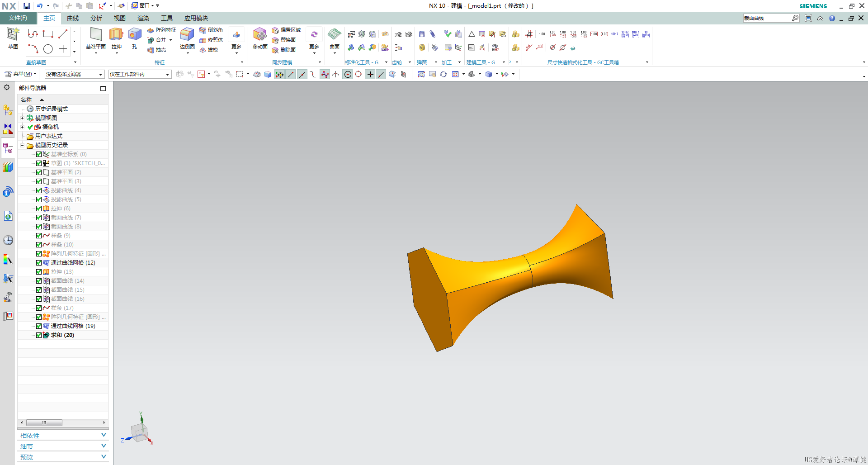Expand the 摄像机 tree node

pos(22,127)
